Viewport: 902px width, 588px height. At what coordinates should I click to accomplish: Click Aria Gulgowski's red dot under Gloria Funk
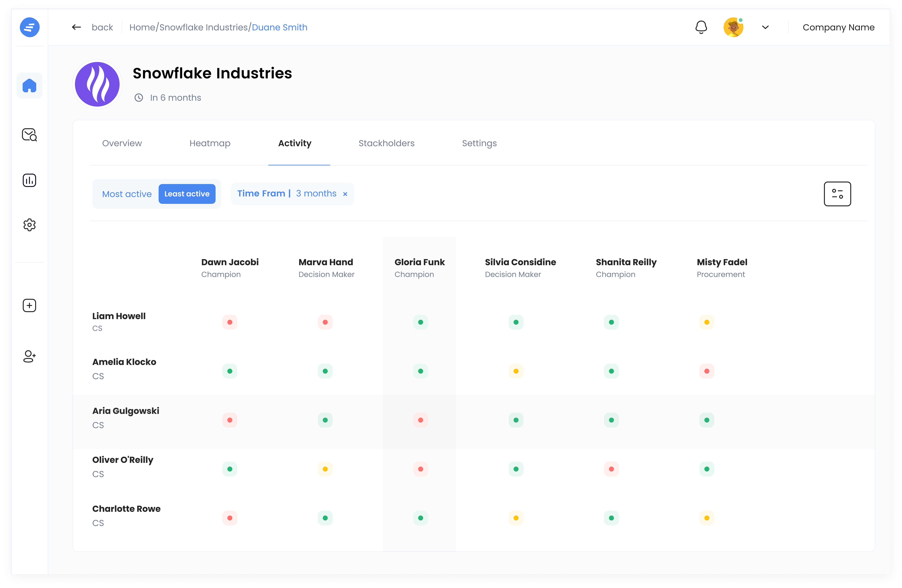421,420
